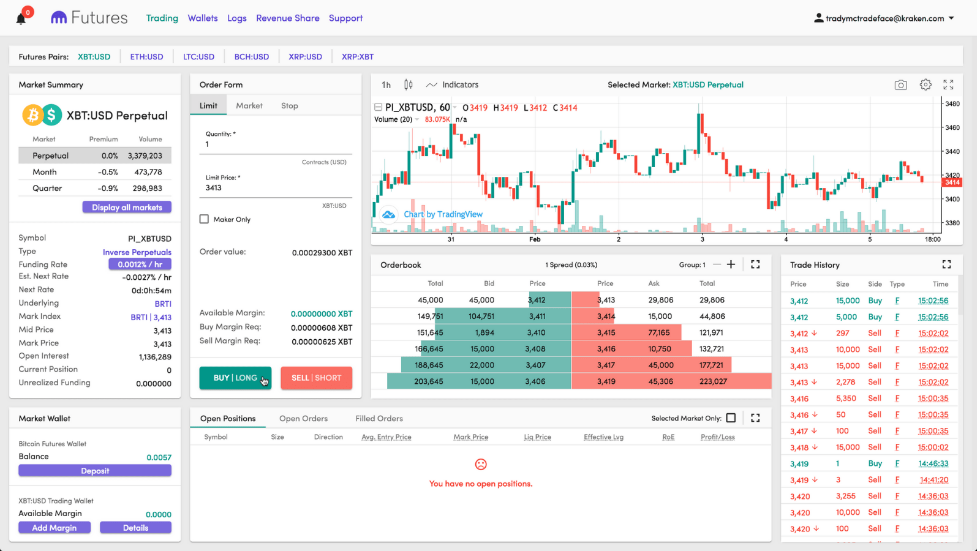Select the XRP:XBT futures pair
The height and width of the screenshot is (551, 980).
click(x=358, y=57)
